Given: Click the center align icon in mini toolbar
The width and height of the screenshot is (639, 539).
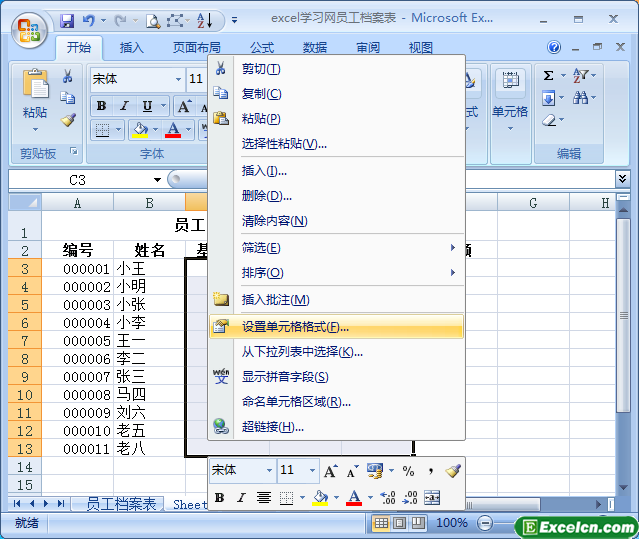Looking at the screenshot, I should pos(264,498).
